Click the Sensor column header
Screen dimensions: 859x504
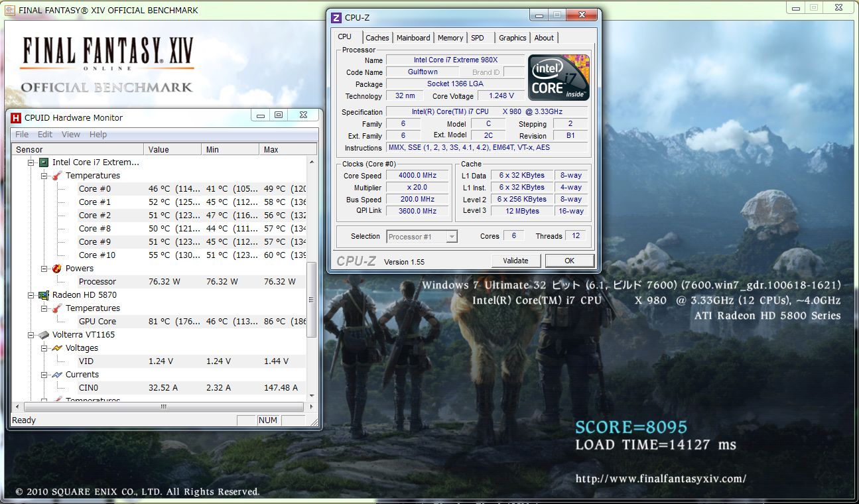tap(78, 149)
